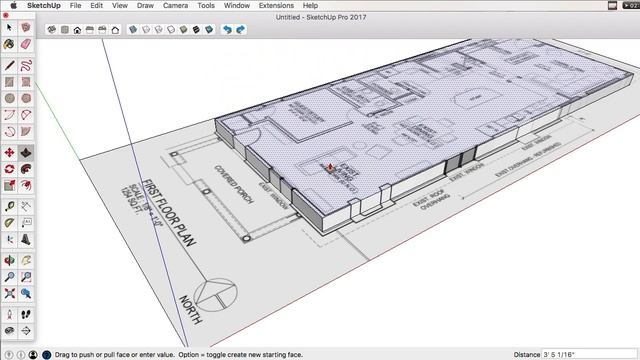Screen dimensions: 640x360
Task: Activate the Look Around eye tool
Action: [9, 331]
